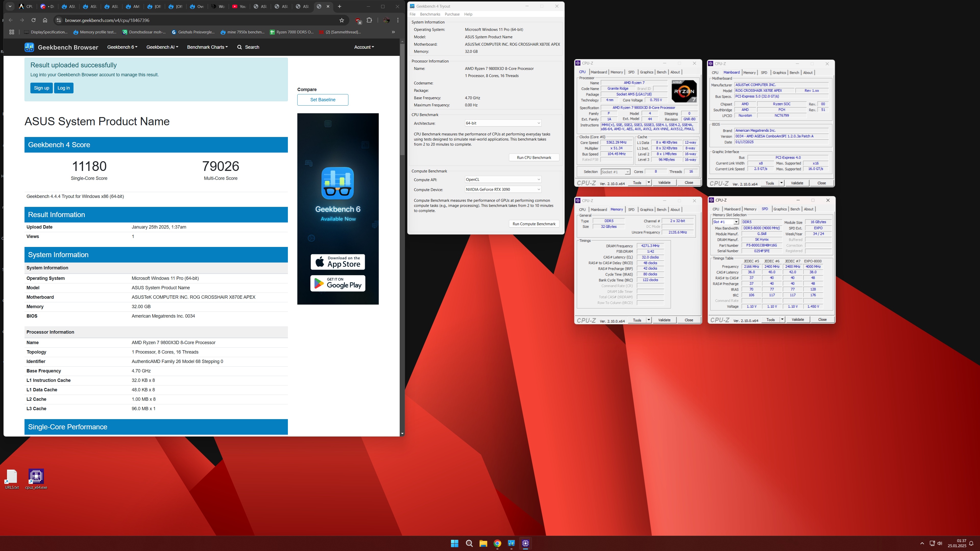
Task: Click the browser Home icon
Action: point(45,20)
